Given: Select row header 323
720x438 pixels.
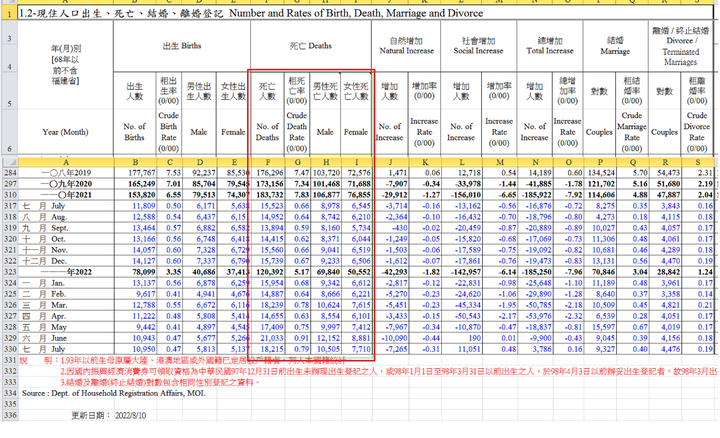Looking at the screenshot, I should point(10,272).
